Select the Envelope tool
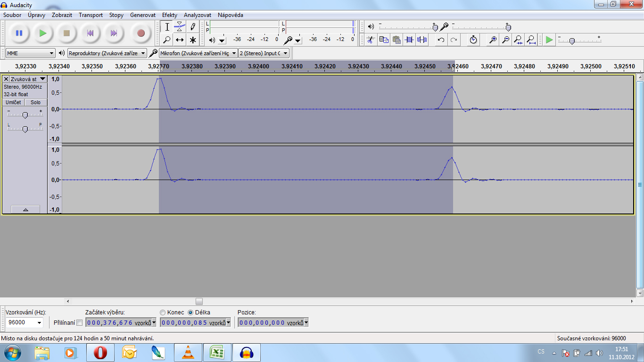 coord(180,26)
